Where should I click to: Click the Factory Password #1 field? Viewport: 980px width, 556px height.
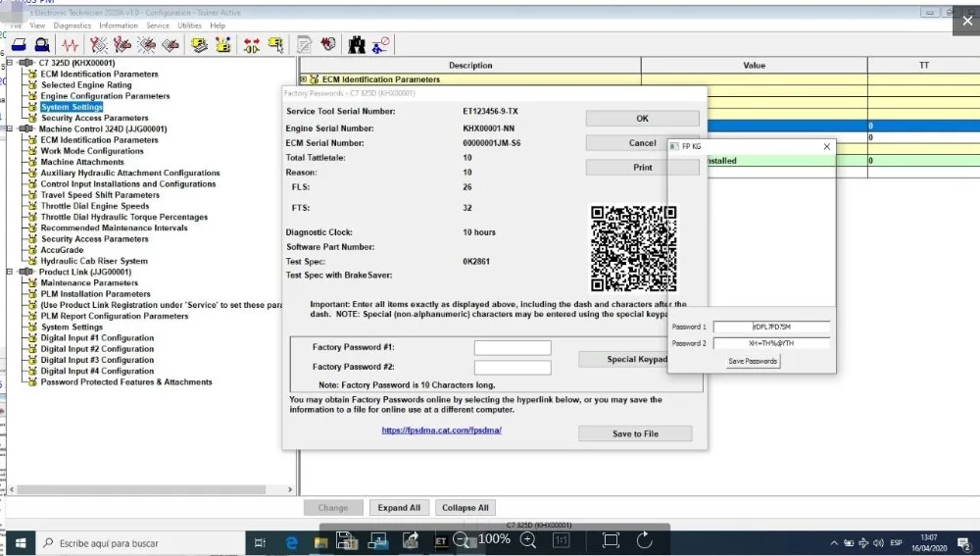pyautogui.click(x=513, y=348)
